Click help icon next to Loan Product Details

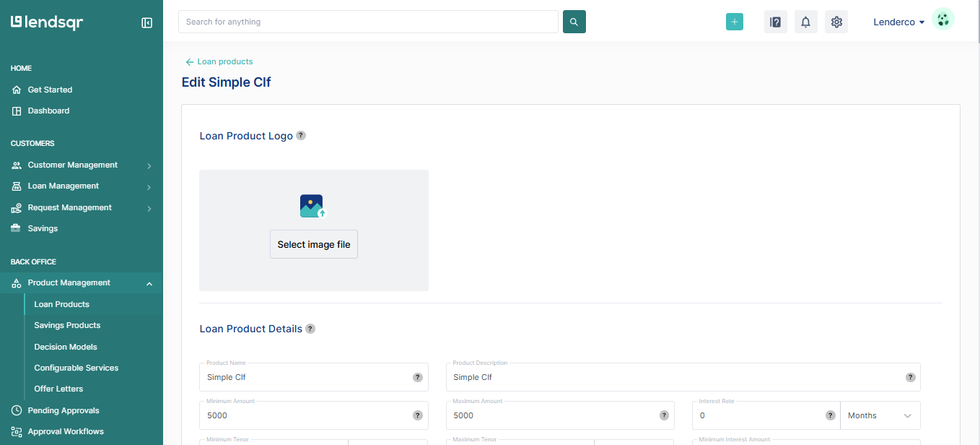pos(310,329)
